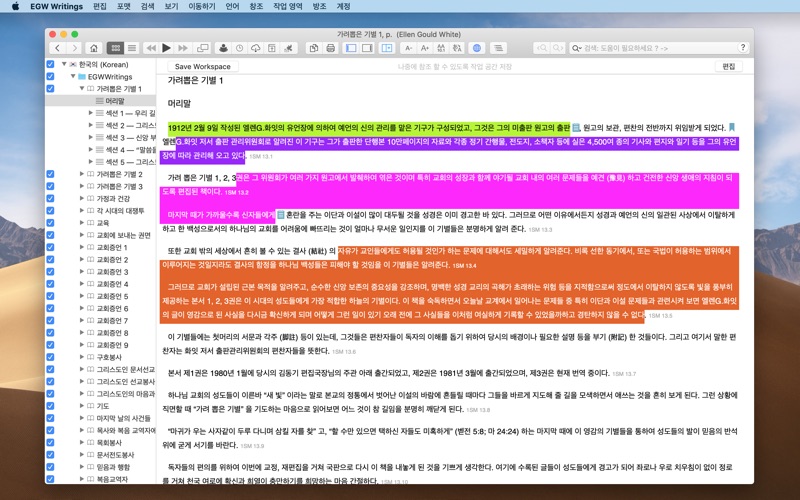Open the 검색 menu

click(x=147, y=6)
